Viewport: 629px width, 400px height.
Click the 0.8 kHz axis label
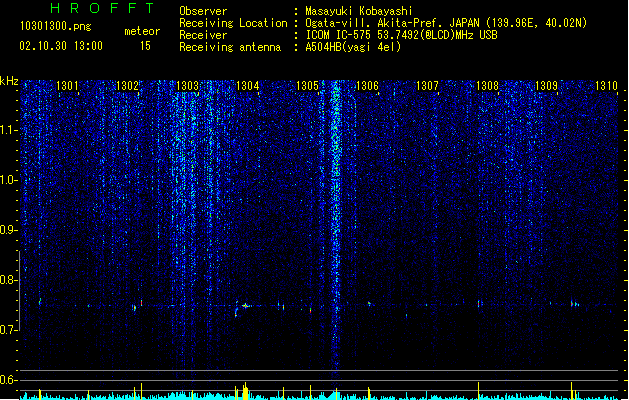(9, 280)
